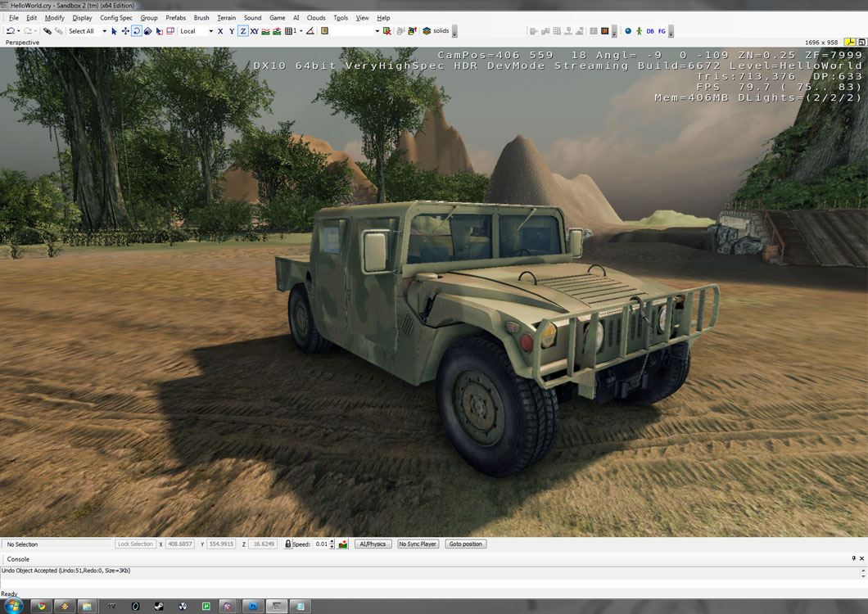Viewport: 868px width, 614px height.
Task: Open the Redo history dropdown arrow
Action: pos(35,31)
